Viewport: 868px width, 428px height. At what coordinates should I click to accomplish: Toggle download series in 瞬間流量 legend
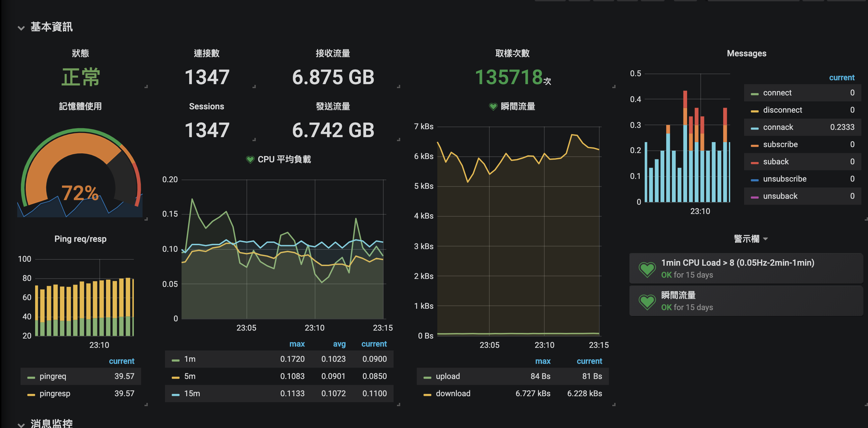tap(453, 393)
